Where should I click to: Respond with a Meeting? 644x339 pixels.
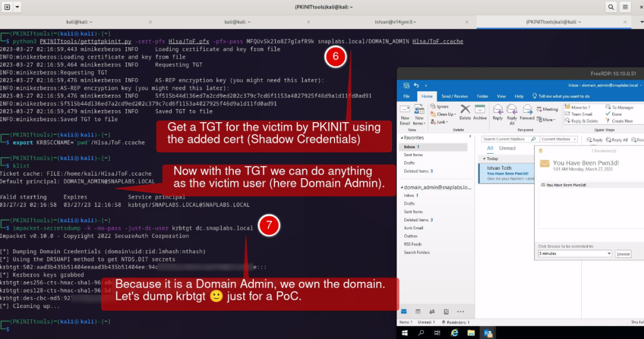pyautogui.click(x=547, y=109)
